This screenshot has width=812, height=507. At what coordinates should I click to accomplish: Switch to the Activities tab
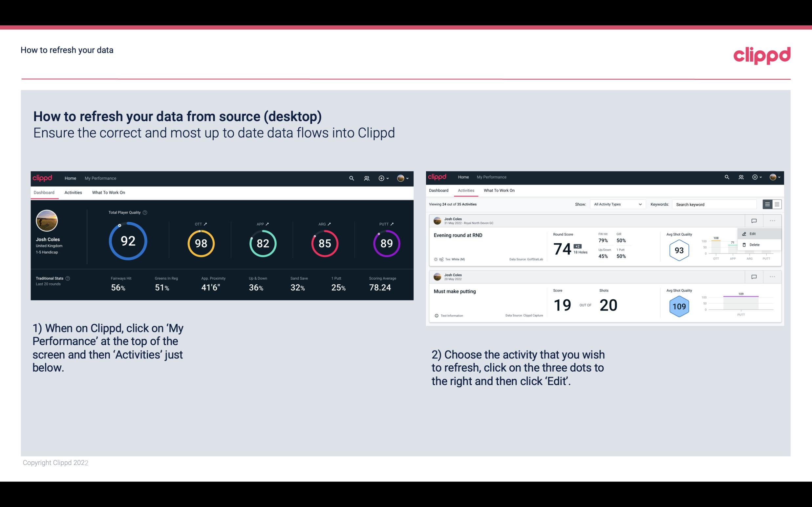pos(73,192)
